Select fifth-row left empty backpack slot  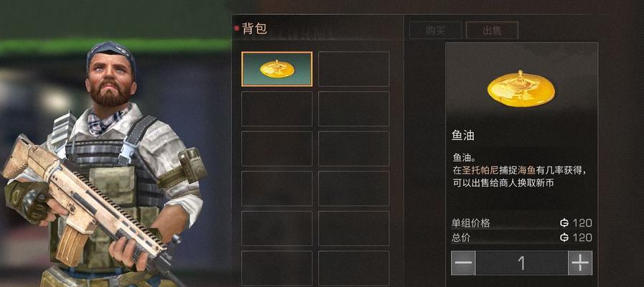277,228
